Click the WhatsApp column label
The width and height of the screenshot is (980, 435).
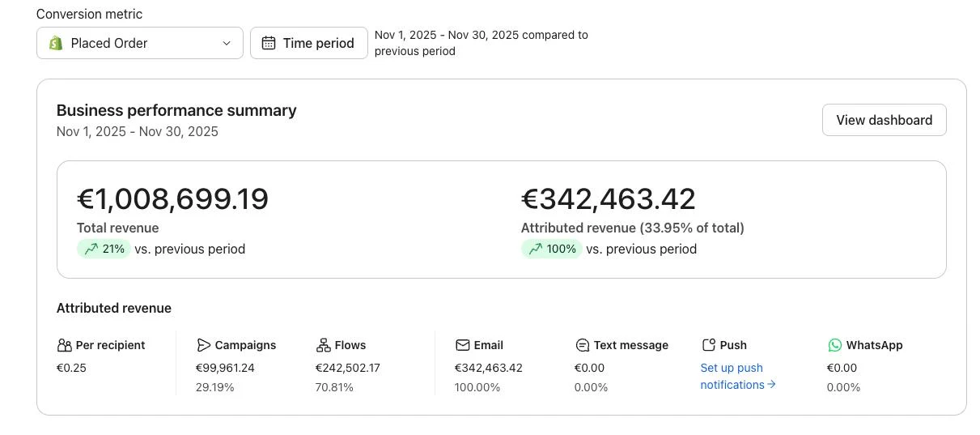coord(874,345)
